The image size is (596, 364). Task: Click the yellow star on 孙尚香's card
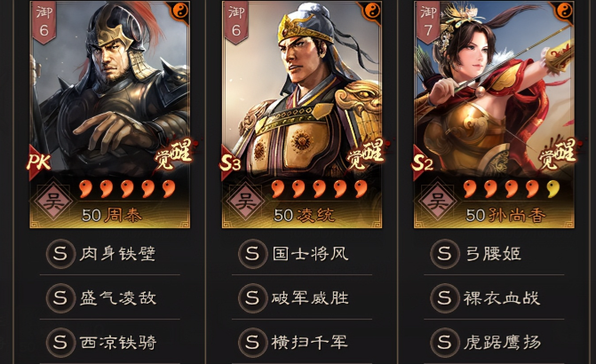point(553,188)
